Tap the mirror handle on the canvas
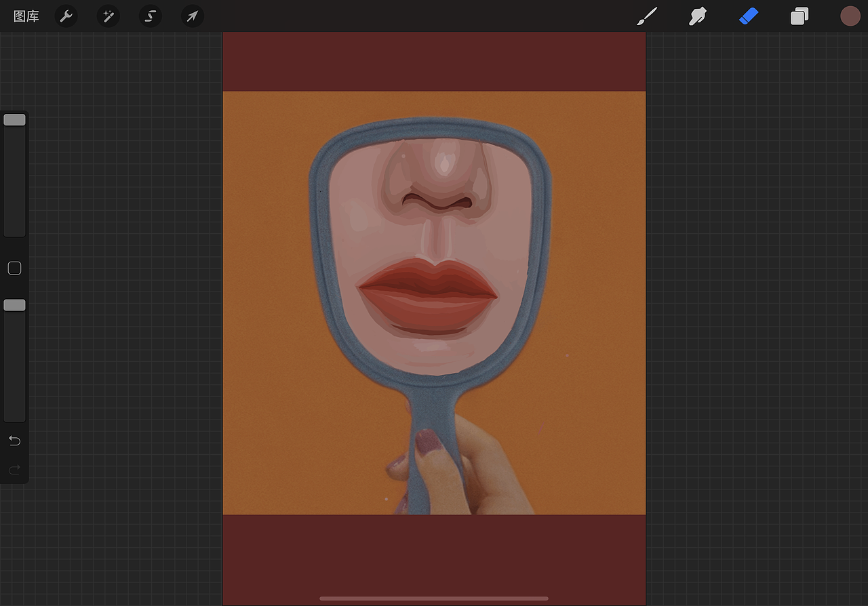The width and height of the screenshot is (868, 606). (433, 451)
